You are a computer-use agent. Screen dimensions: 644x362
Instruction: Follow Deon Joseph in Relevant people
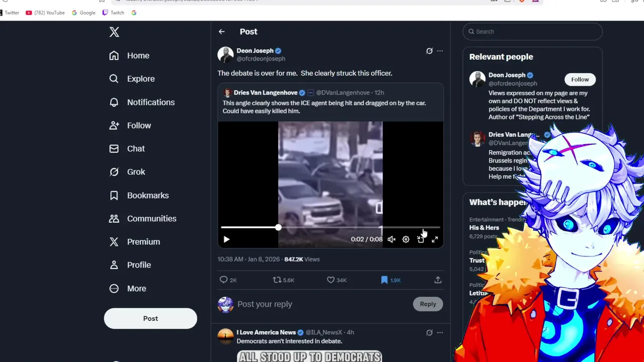580,79
